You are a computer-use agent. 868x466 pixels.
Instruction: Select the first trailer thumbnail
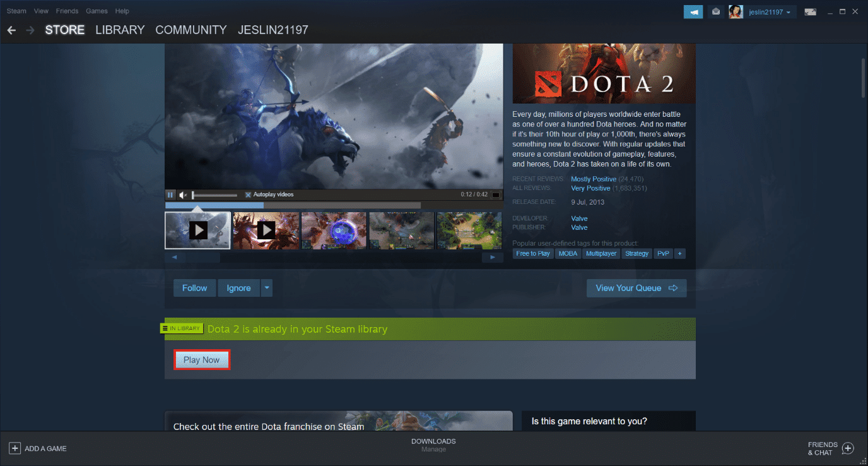[x=197, y=230]
